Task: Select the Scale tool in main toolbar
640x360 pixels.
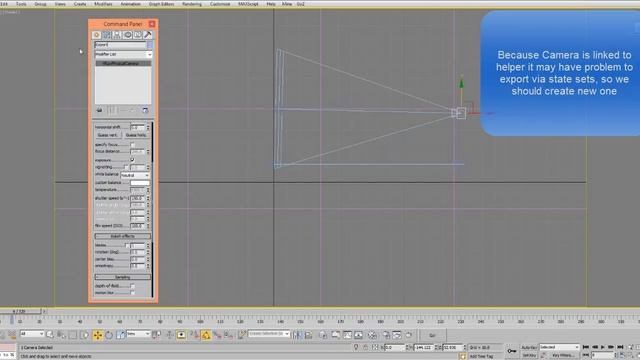Action: coord(120,335)
